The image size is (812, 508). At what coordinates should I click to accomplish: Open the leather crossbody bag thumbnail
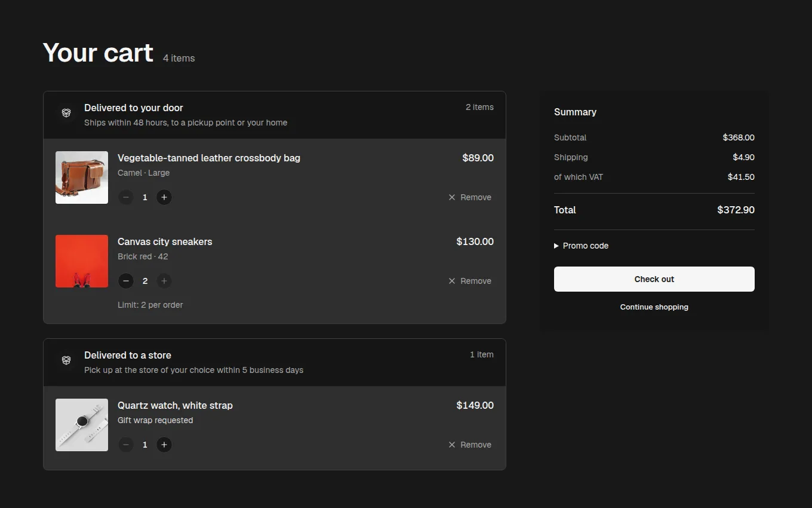pyautogui.click(x=82, y=178)
